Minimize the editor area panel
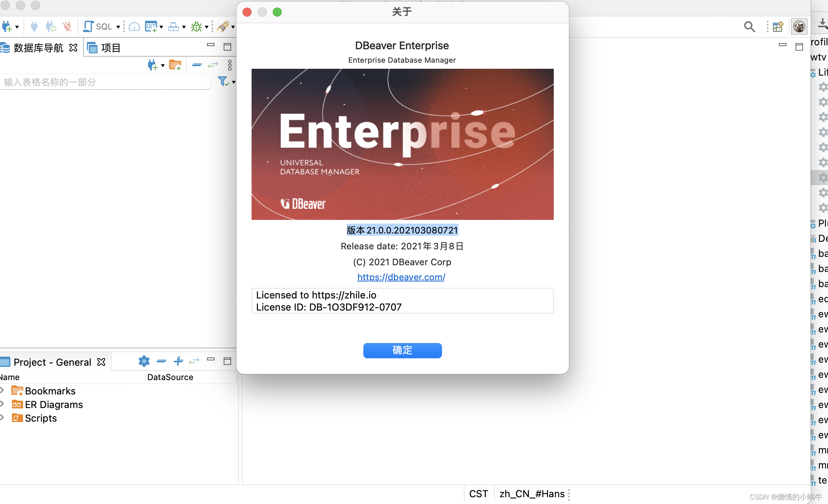 click(x=783, y=45)
